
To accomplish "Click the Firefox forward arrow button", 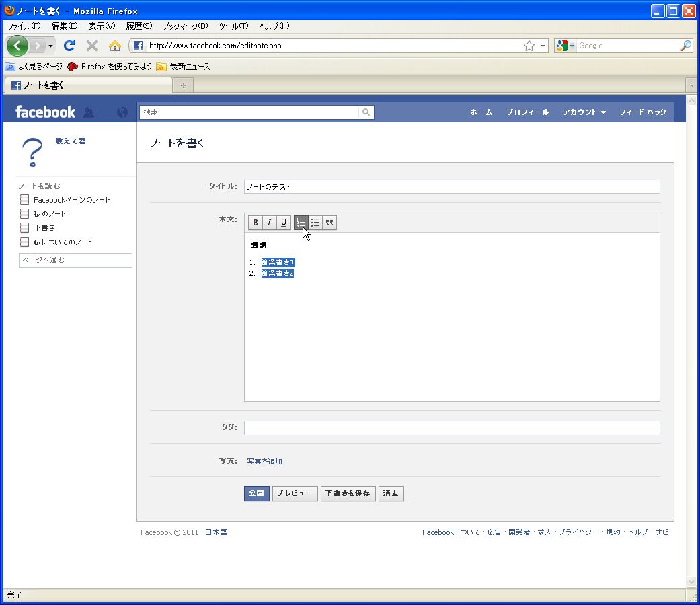I will click(38, 46).
